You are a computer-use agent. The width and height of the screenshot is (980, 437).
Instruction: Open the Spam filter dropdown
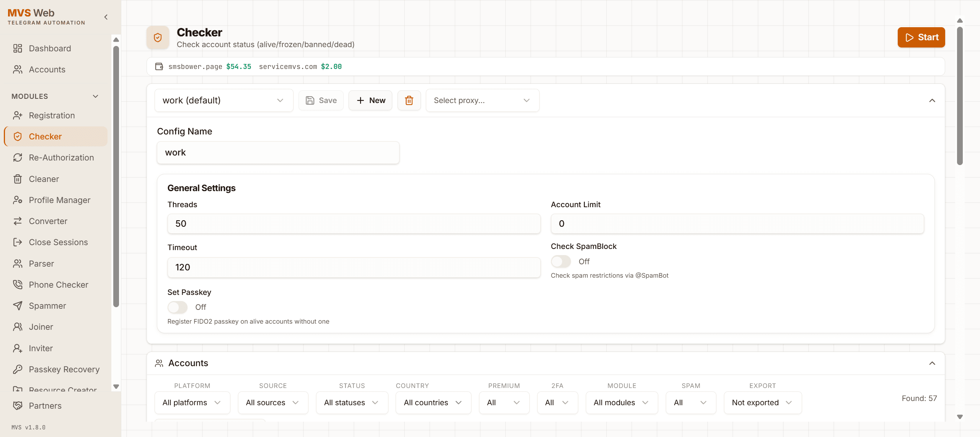tap(691, 403)
